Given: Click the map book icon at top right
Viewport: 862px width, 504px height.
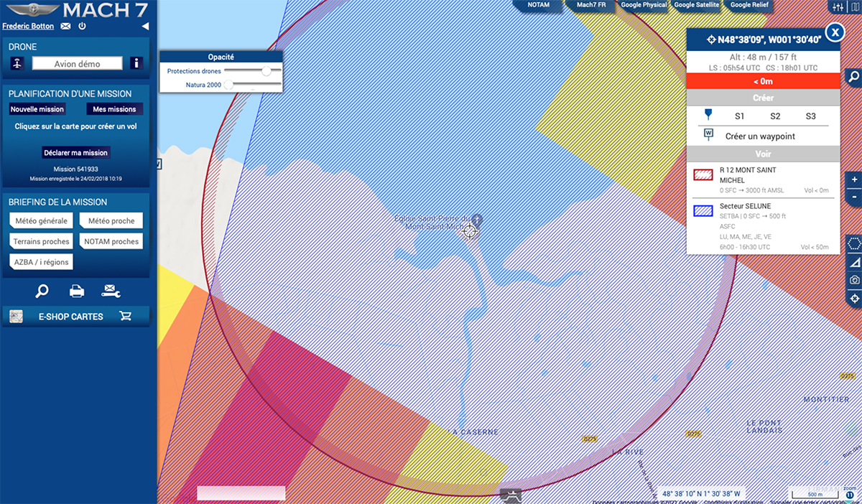Looking at the screenshot, I should pos(855,7).
